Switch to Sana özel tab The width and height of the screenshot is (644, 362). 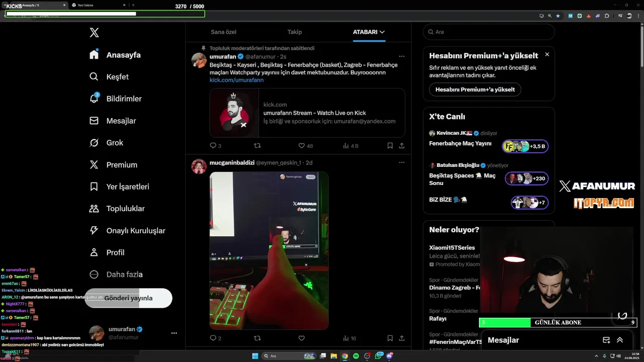click(223, 32)
